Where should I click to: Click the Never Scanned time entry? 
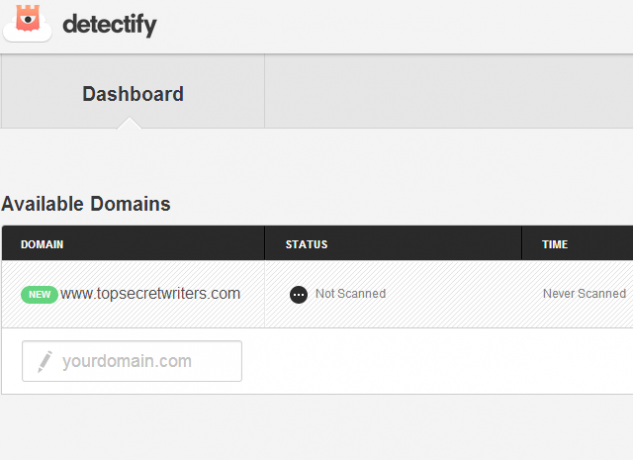584,294
